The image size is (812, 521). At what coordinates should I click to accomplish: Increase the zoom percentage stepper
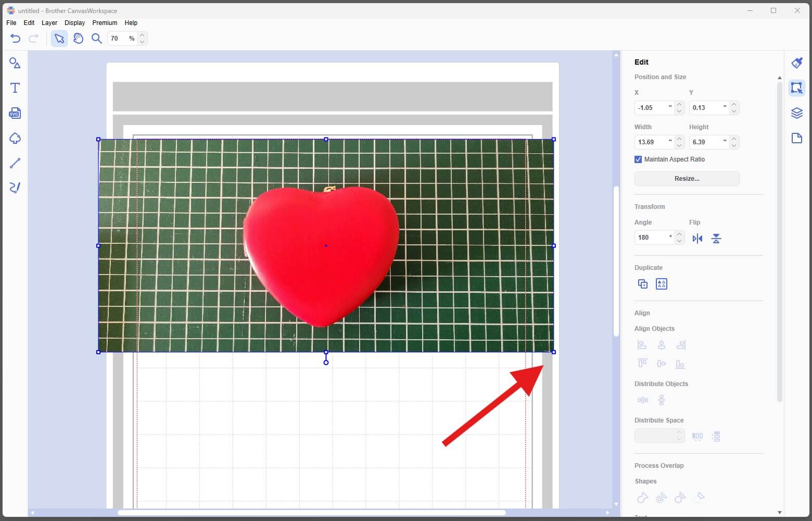pos(142,35)
